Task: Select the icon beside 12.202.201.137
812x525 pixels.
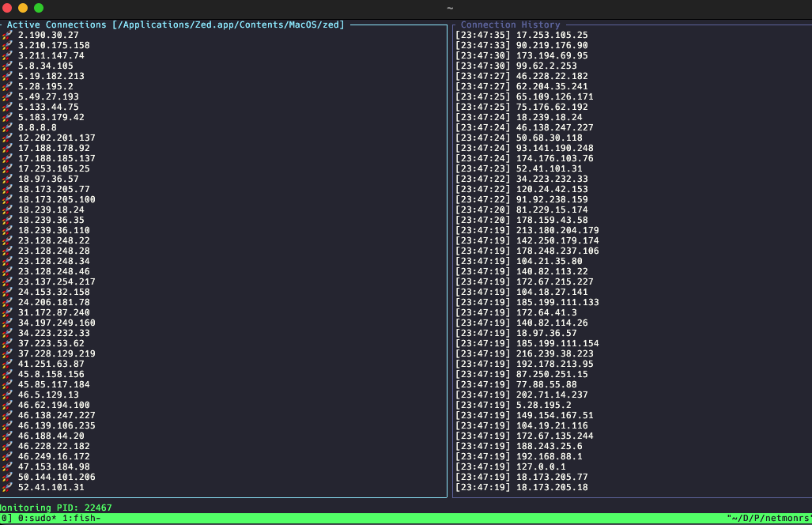Action: pos(8,138)
